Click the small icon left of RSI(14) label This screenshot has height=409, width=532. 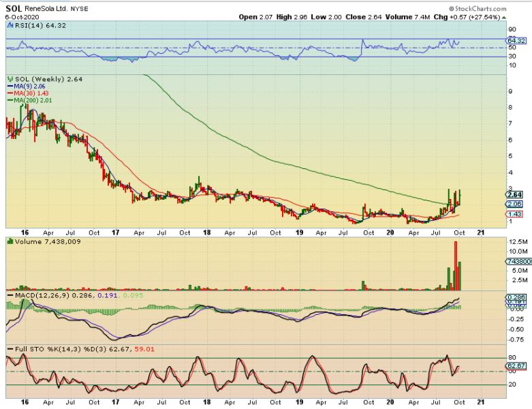coord(10,25)
